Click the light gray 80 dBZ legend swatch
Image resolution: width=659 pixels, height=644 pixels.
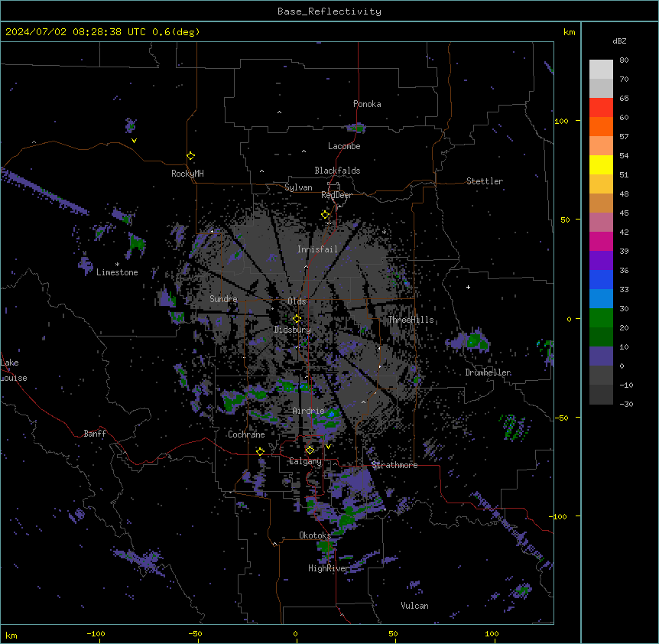pyautogui.click(x=601, y=70)
